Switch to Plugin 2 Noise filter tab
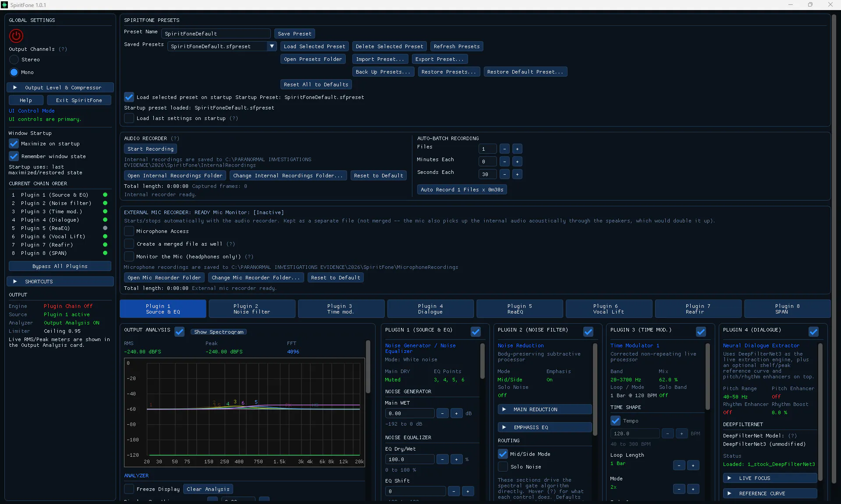Screen dimensions: 841x504 tap(252, 309)
